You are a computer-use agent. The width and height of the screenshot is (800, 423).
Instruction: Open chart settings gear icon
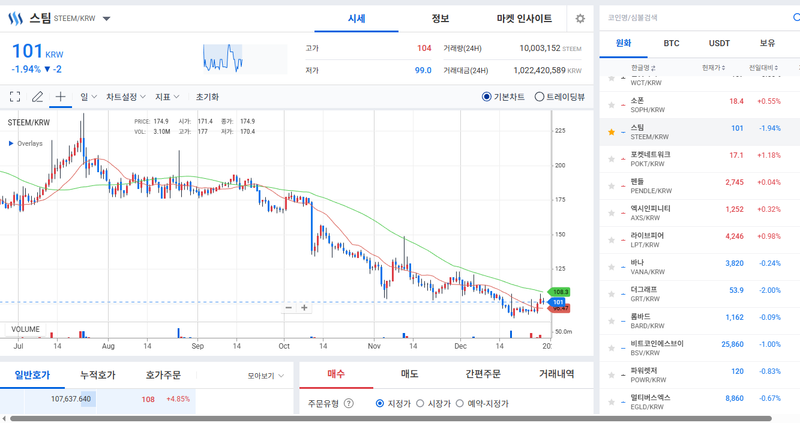click(x=580, y=19)
